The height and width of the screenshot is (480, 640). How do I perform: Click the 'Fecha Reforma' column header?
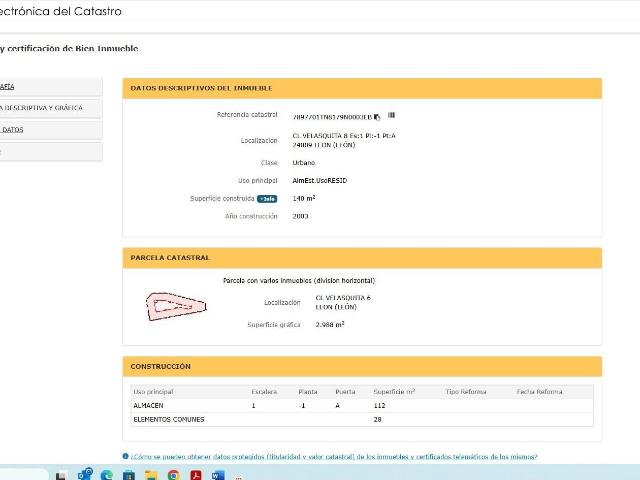pyautogui.click(x=540, y=392)
